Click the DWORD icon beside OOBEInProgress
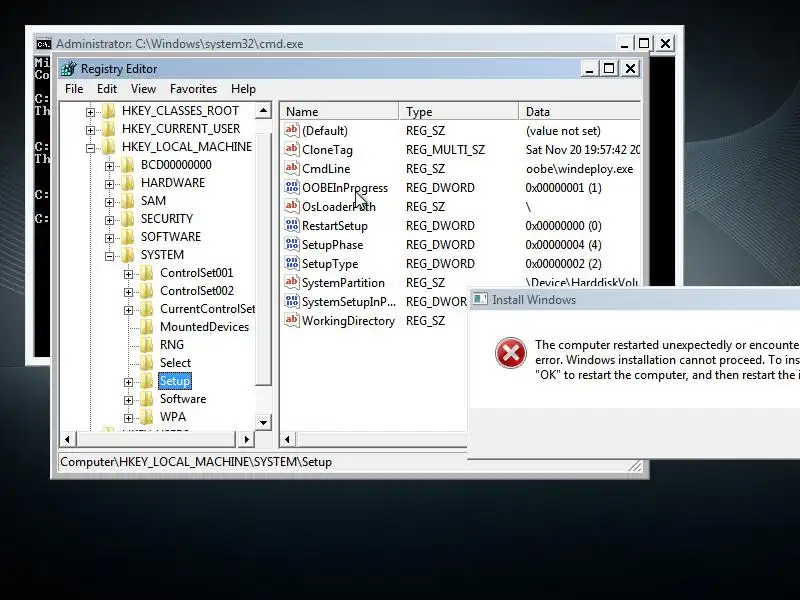Viewport: 800px width, 600px height. (x=291, y=187)
